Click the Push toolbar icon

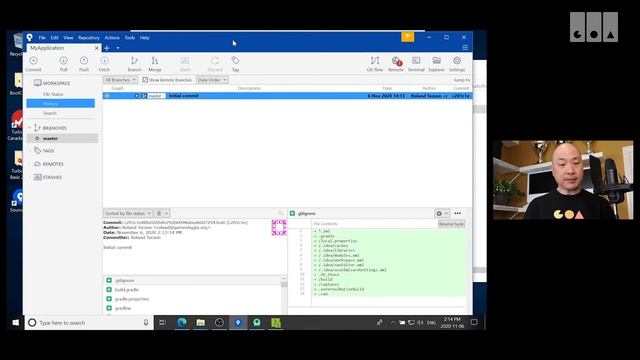click(x=84, y=64)
